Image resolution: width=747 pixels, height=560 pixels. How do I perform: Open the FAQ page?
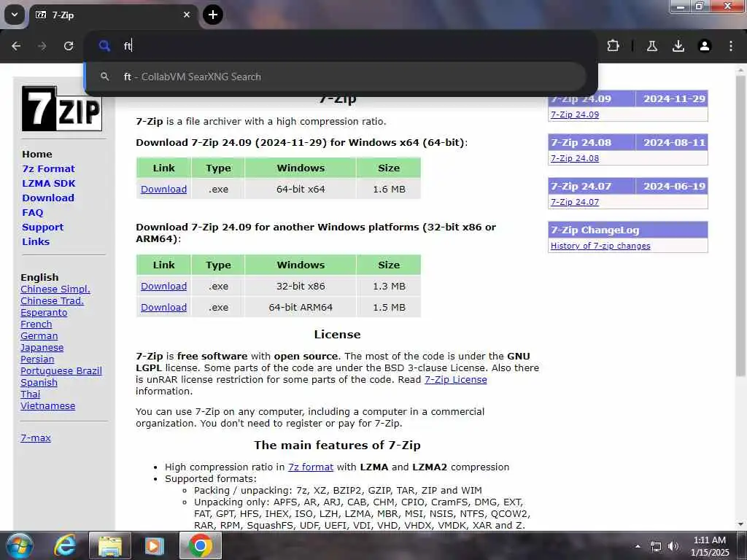[x=32, y=212]
